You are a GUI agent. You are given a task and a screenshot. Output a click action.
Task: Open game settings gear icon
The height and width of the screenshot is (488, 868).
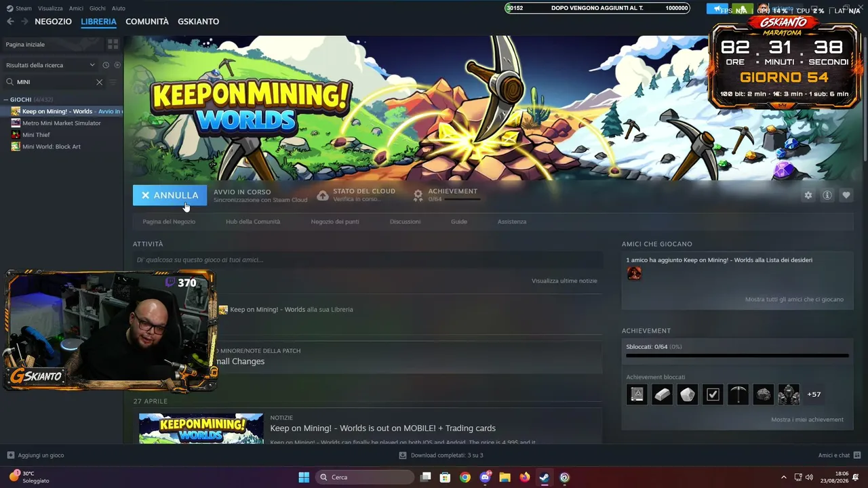coord(808,195)
